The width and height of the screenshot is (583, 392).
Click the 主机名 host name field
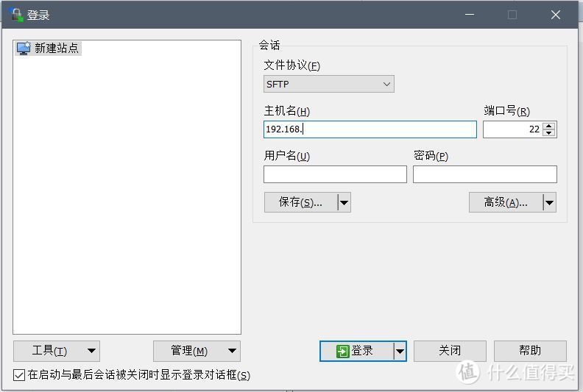370,129
